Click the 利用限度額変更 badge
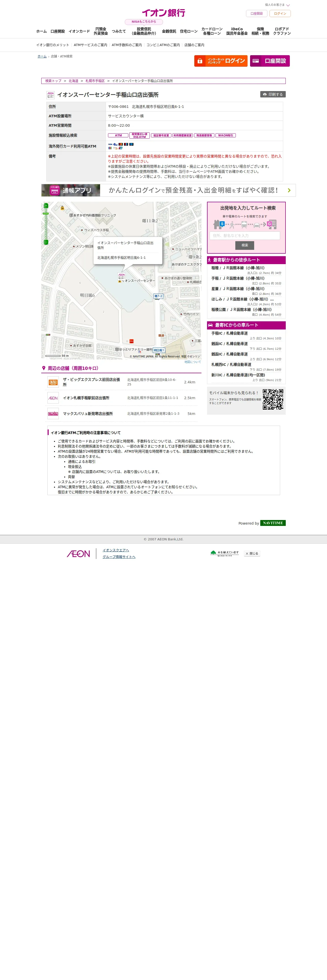 tap(183, 135)
